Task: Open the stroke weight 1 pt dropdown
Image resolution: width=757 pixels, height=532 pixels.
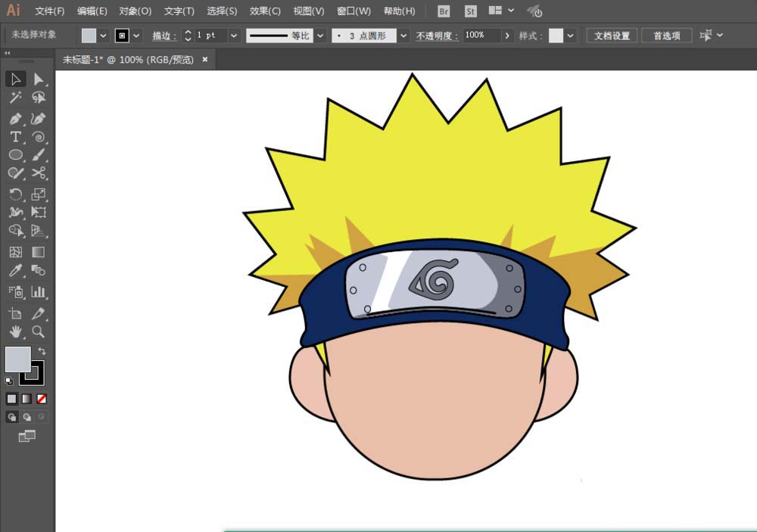Action: [x=234, y=36]
